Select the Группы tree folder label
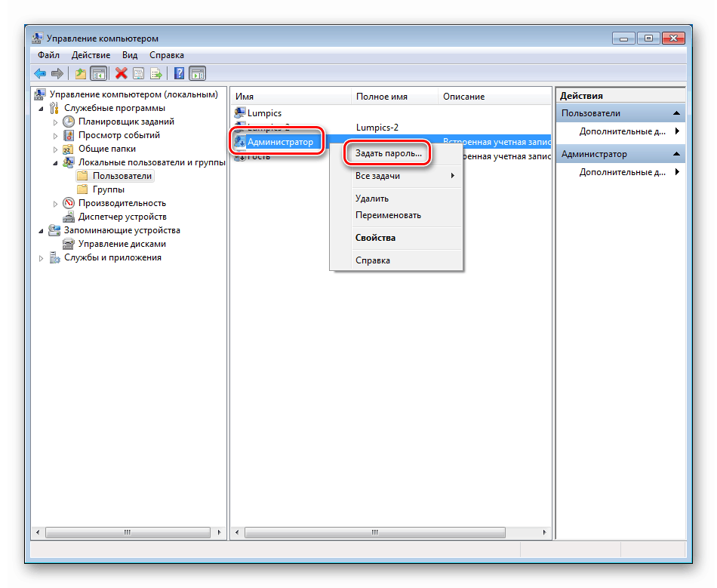This screenshot has height=588, width=717. pyautogui.click(x=109, y=189)
